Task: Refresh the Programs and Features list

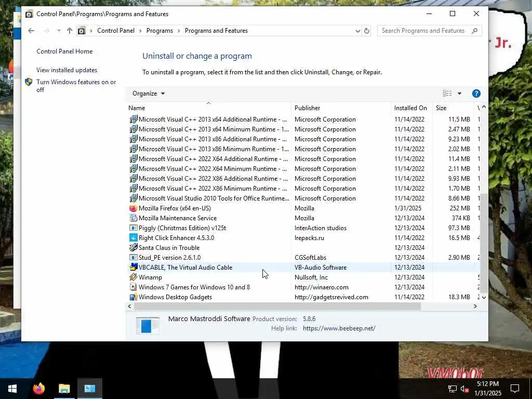Action: pyautogui.click(x=367, y=31)
